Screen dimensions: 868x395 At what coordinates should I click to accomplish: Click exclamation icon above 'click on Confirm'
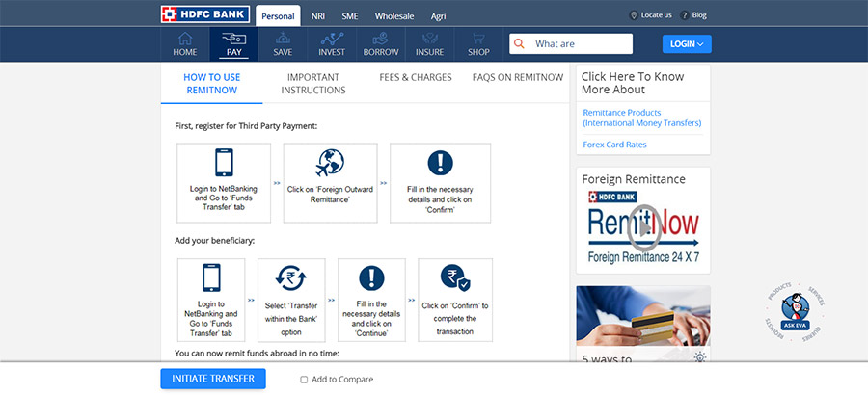coord(440,163)
